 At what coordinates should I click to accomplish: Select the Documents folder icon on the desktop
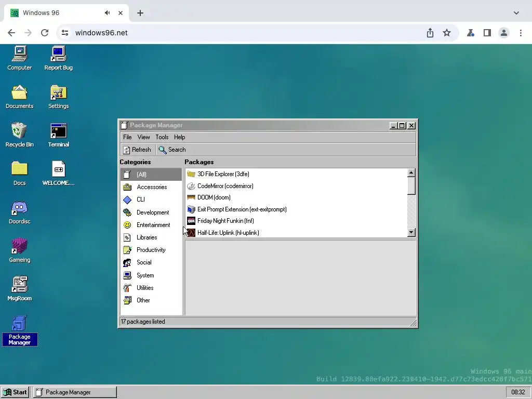[x=19, y=96]
